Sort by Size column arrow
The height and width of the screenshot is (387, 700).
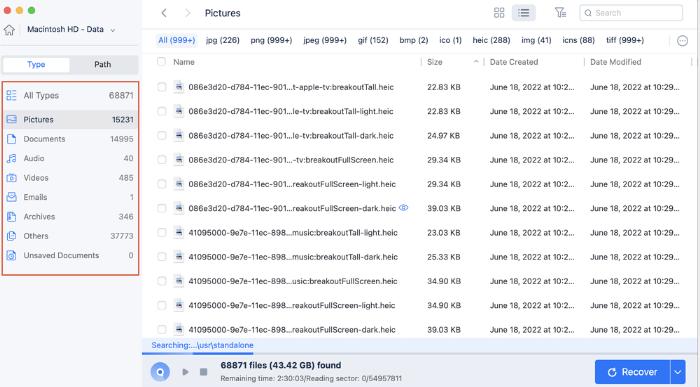tap(476, 62)
